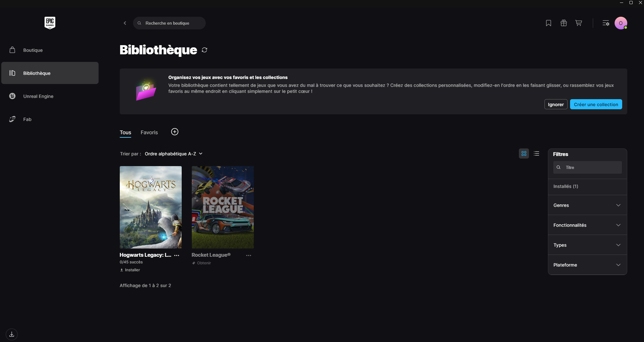The height and width of the screenshot is (342, 644).
Task: Open the Trier par sort dropdown
Action: click(173, 154)
